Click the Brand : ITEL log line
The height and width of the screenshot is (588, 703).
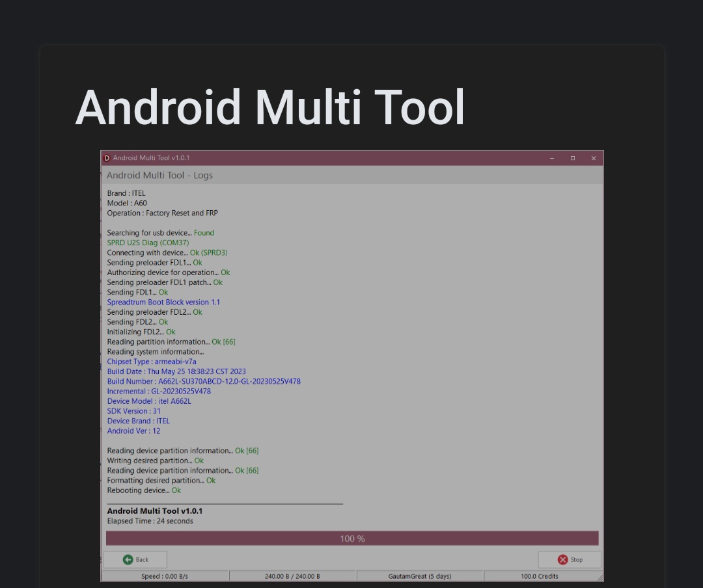pyautogui.click(x=126, y=193)
